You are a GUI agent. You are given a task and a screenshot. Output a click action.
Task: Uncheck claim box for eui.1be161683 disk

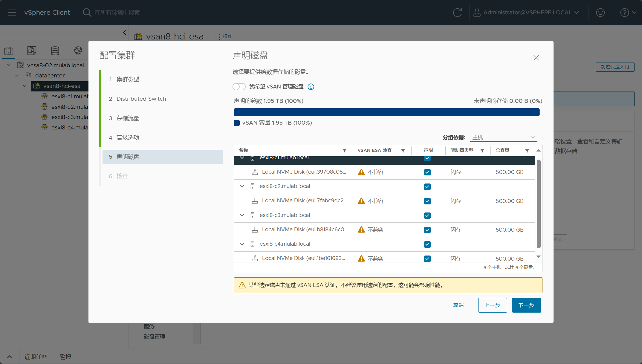(427, 259)
